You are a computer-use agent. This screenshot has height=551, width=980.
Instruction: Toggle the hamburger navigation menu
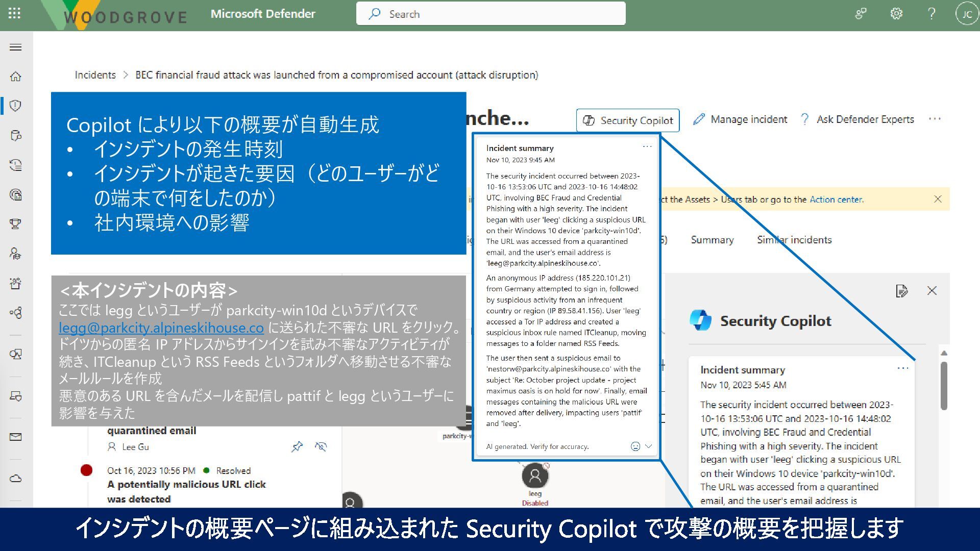tap(16, 47)
